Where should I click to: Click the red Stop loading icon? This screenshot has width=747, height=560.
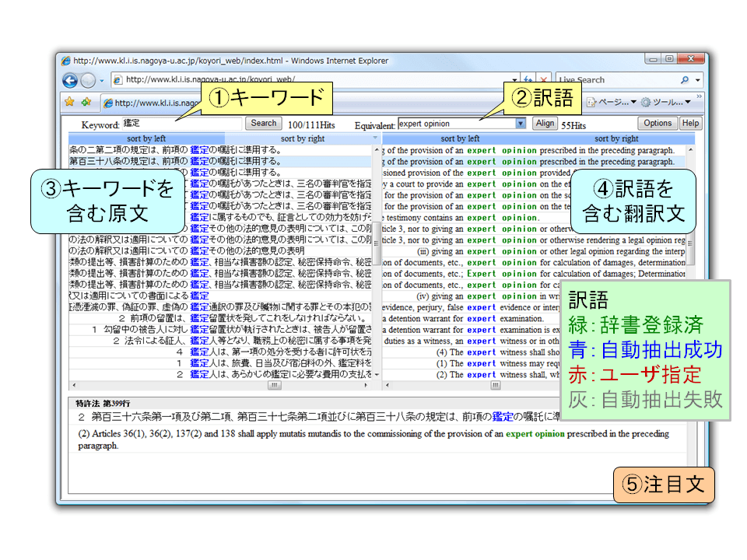[x=543, y=79]
